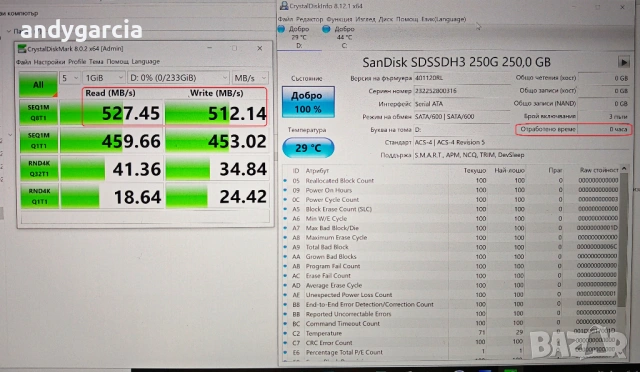Open drive dropdown D: 0% (0/233GiB)
Screen dimensions: 640x372
pyautogui.click(x=178, y=78)
